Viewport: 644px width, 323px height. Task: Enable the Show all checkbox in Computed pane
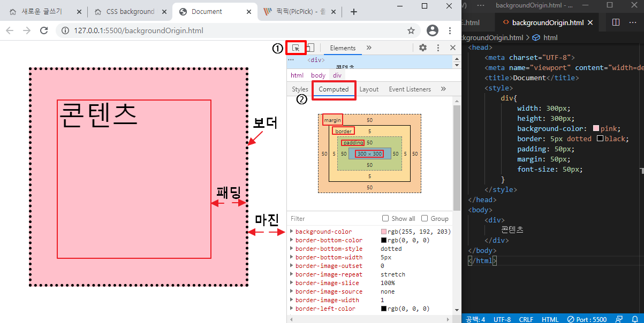tap(384, 218)
